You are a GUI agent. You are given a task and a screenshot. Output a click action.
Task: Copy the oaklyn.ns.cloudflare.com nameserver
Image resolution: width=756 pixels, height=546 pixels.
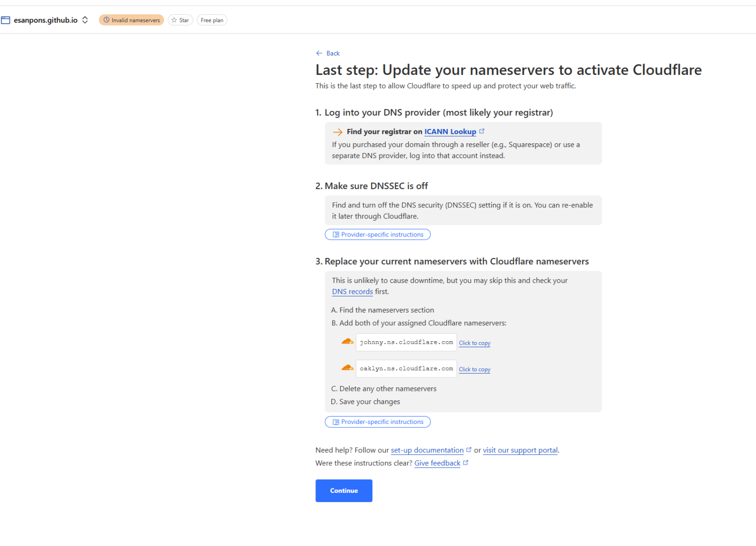pos(474,369)
